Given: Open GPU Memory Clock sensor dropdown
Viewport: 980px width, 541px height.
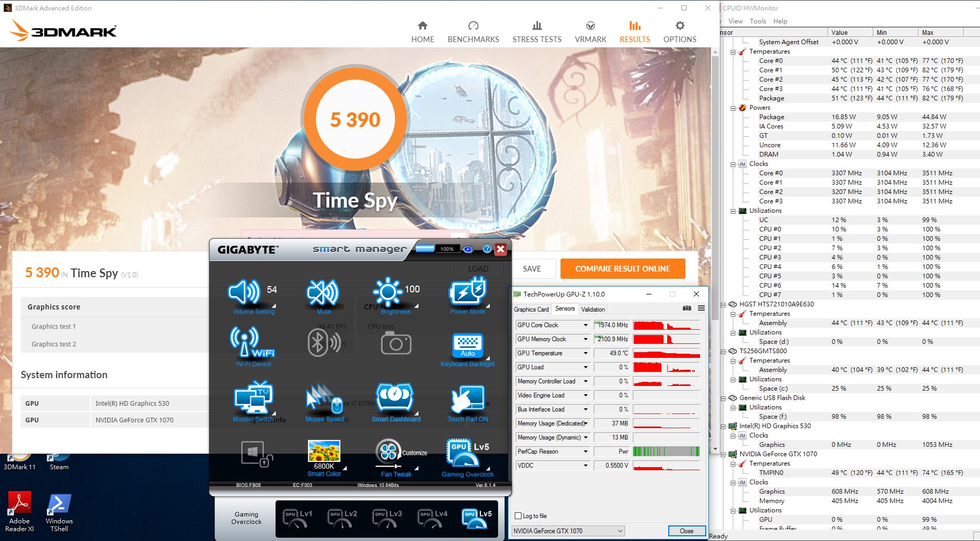Looking at the screenshot, I should (x=586, y=339).
